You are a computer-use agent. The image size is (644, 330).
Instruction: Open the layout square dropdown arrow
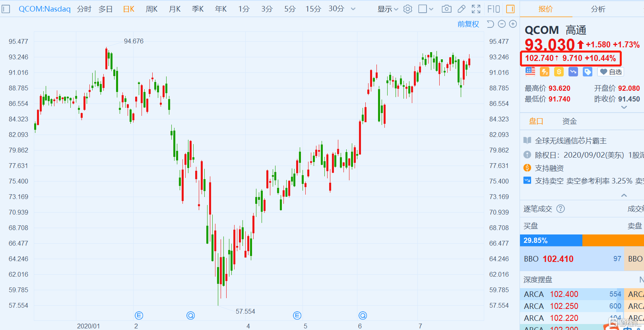431,9
